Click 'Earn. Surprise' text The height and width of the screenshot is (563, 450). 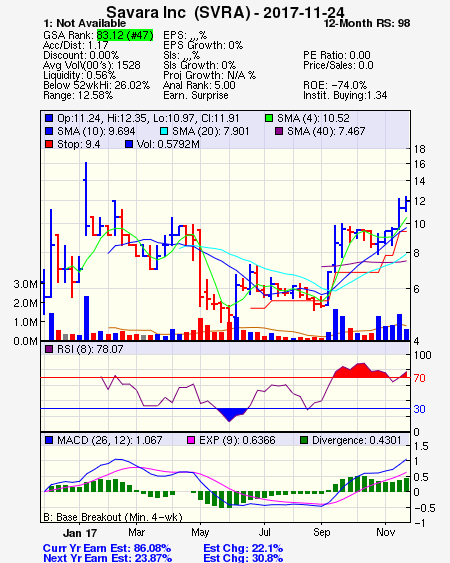point(196,96)
